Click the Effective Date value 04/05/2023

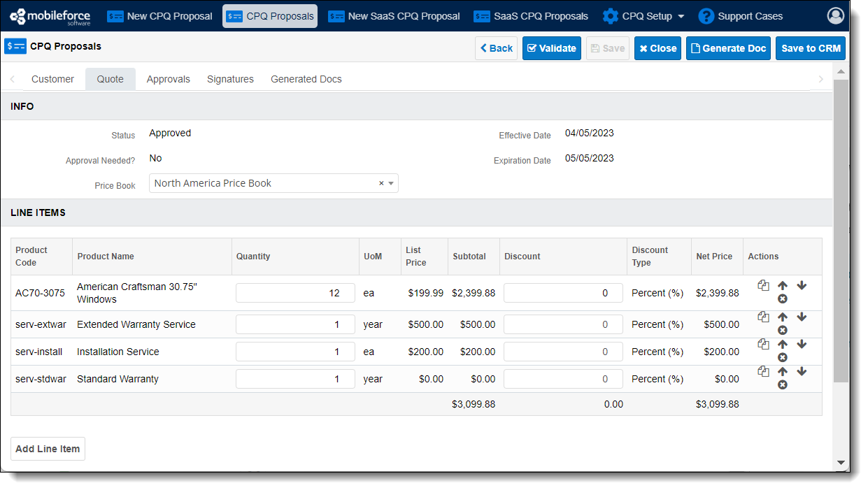[x=590, y=133]
